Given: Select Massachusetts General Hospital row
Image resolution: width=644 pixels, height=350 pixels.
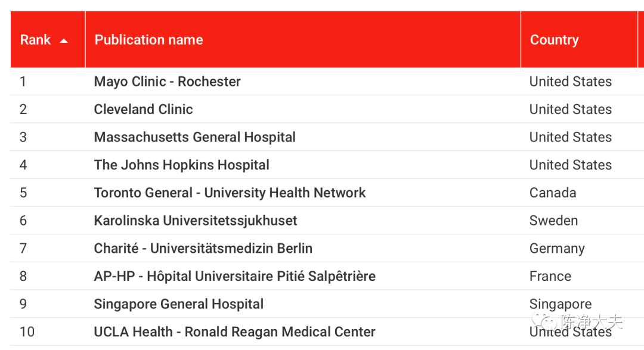Looking at the screenshot, I should pyautogui.click(x=327, y=137).
